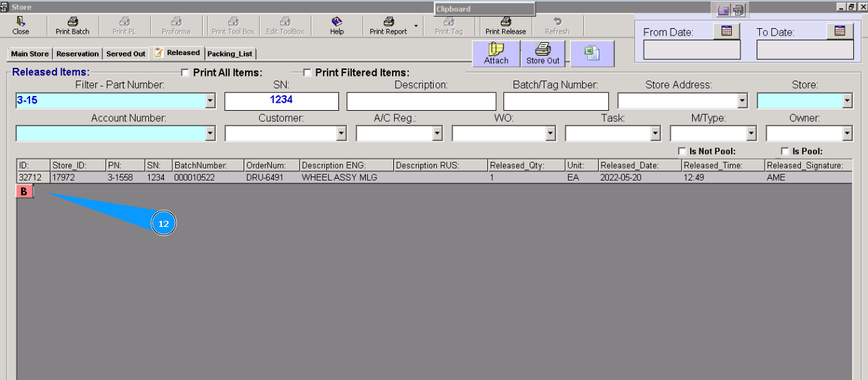The height and width of the screenshot is (380, 868).
Task: Click the Excel export spreadsheet icon
Action: 592,52
